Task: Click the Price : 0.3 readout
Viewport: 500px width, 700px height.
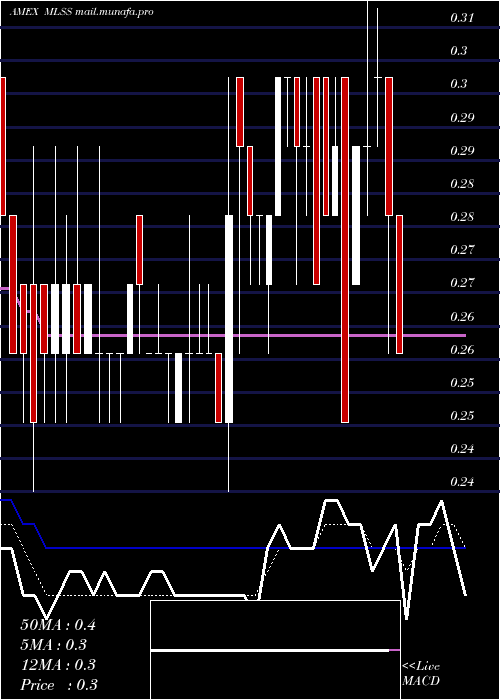Action: pyautogui.click(x=59, y=685)
